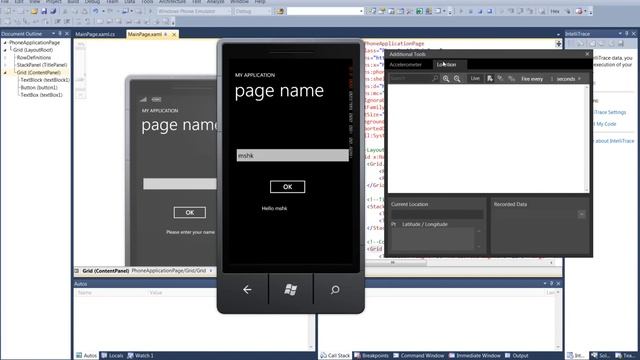Click Grid (ContentPanel) breadcrumb in designer

click(105, 271)
